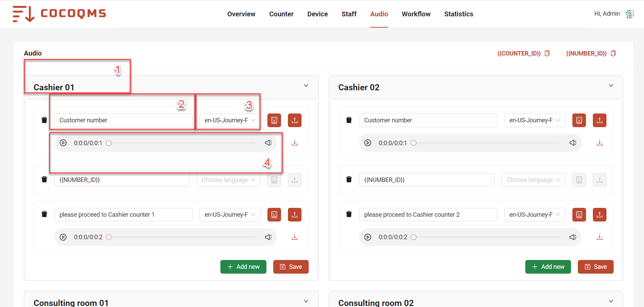Image resolution: width=644 pixels, height=307 pixels.
Task: Collapse the Cashier 01 panel
Action: [306, 86]
